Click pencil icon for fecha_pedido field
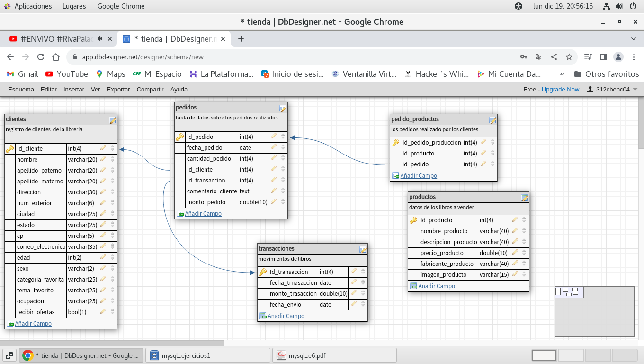Image resolution: width=644 pixels, height=364 pixels. (x=274, y=147)
